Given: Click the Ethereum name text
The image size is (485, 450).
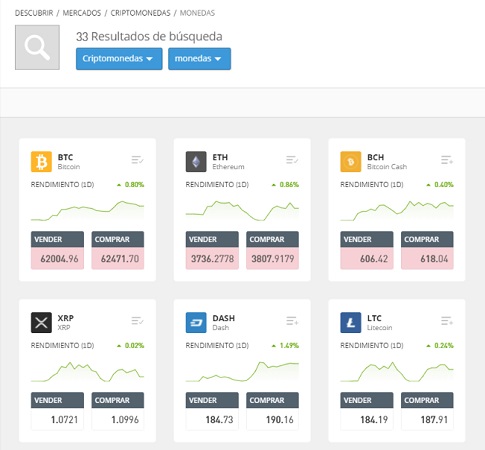Looking at the screenshot, I should point(228,167).
